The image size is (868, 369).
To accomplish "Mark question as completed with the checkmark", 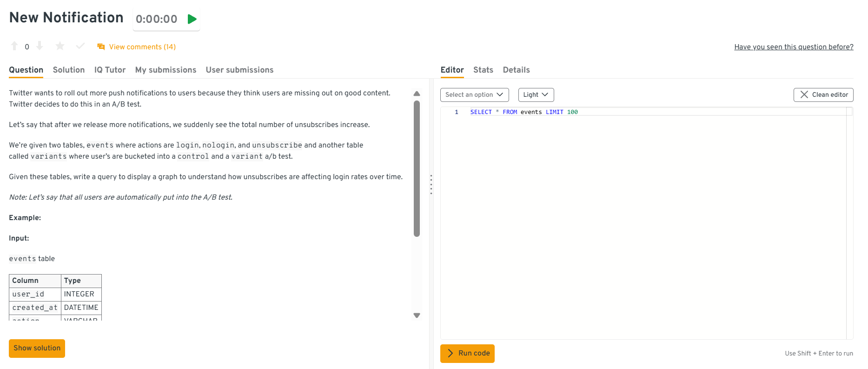I will [80, 46].
